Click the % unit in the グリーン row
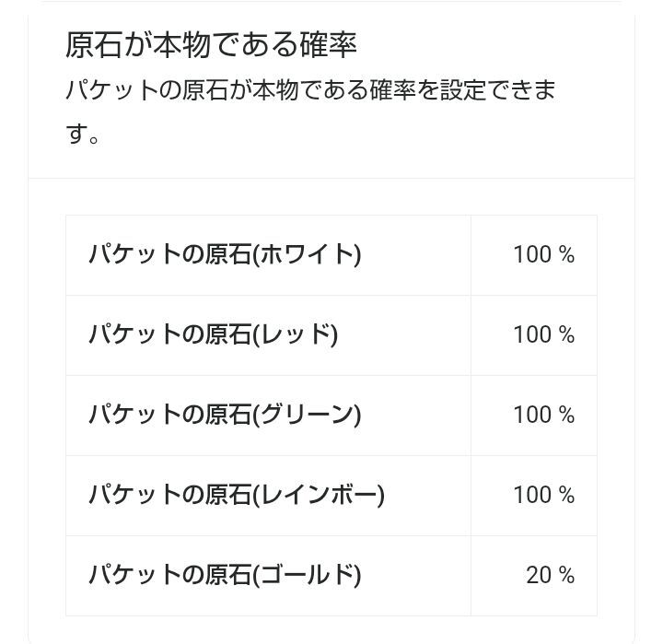The height and width of the screenshot is (644, 663). click(566, 415)
